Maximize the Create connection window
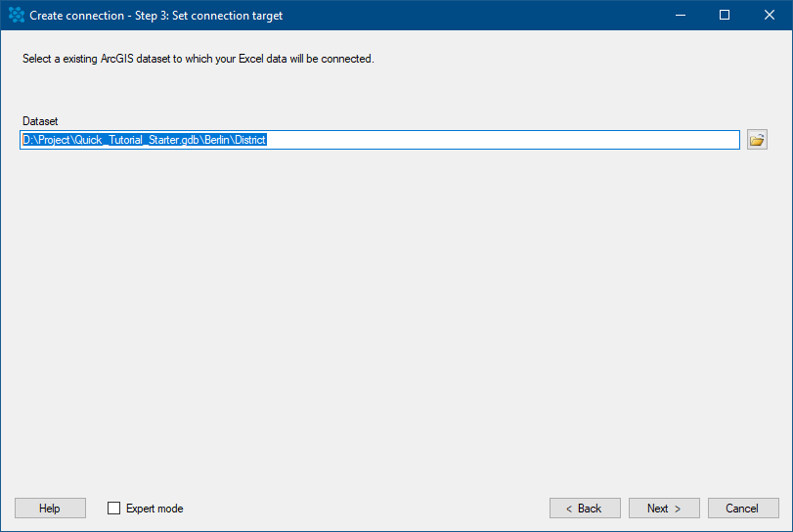 pos(725,16)
